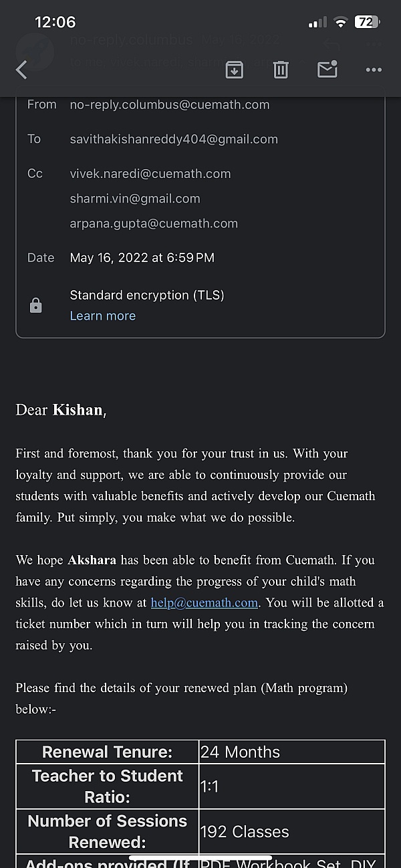Image resolution: width=401 pixels, height=868 pixels.
Task: Tap the battery indicator in status bar
Action: [367, 22]
